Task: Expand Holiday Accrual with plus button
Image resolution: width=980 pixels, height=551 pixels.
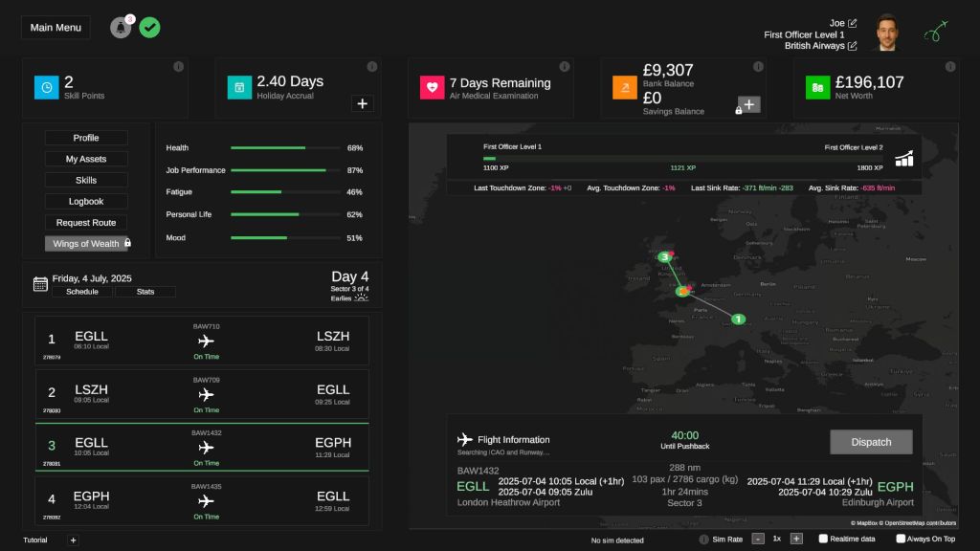Action: click(x=363, y=103)
